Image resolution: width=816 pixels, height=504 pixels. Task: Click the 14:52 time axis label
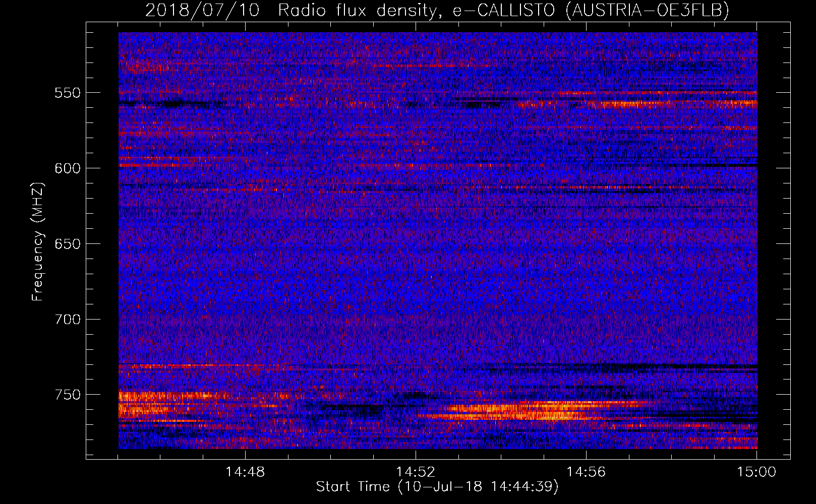(x=416, y=472)
